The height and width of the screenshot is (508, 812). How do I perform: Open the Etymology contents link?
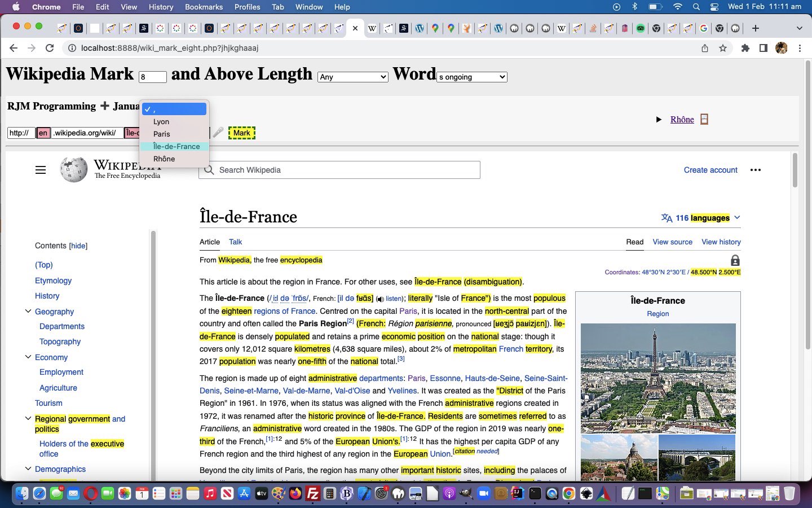pyautogui.click(x=53, y=281)
